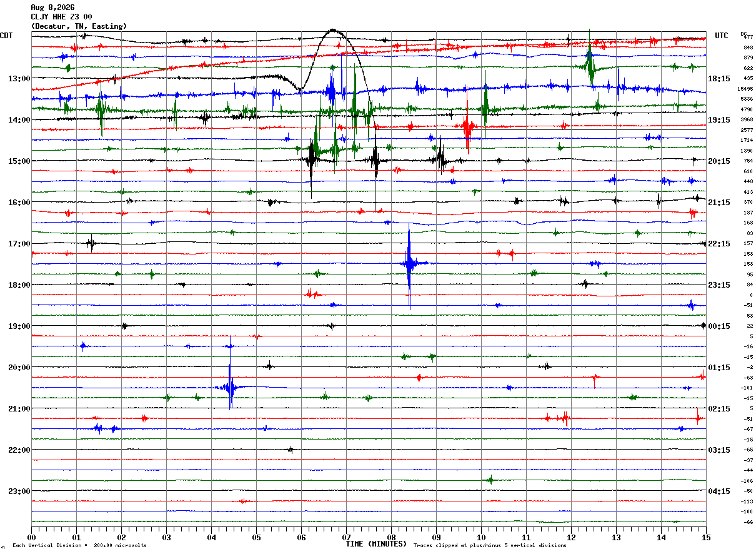The height and width of the screenshot is (554, 756).
Task: Click minute 00 on the time axis
Action: click(31, 537)
